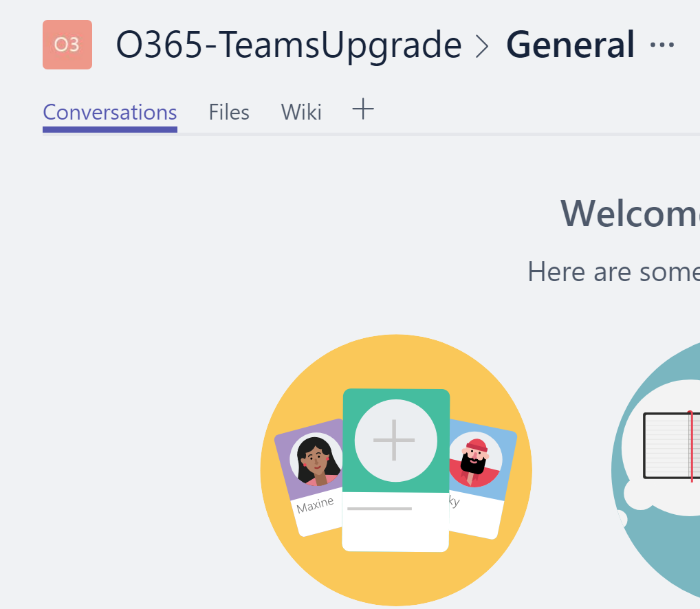Open the Wiki tab
The image size is (700, 609).
tap(301, 112)
